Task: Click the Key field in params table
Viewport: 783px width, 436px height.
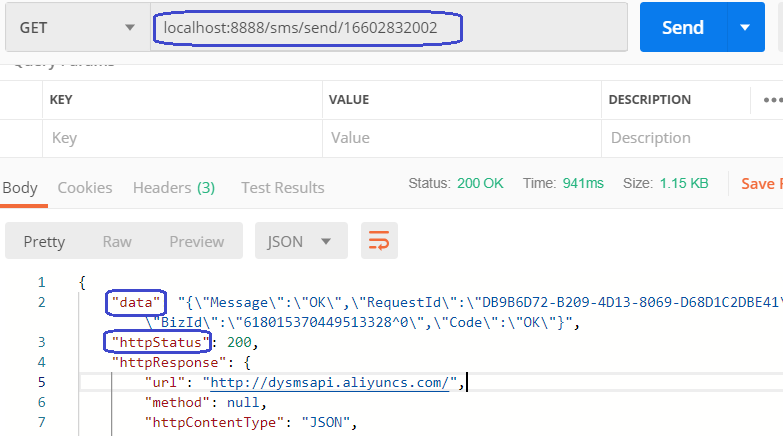Action: (182, 138)
